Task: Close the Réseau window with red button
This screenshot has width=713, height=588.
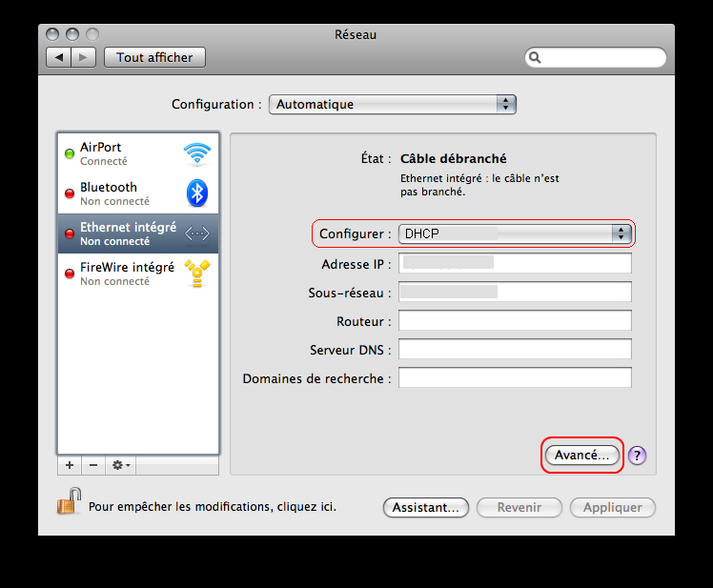Action: pos(52,34)
